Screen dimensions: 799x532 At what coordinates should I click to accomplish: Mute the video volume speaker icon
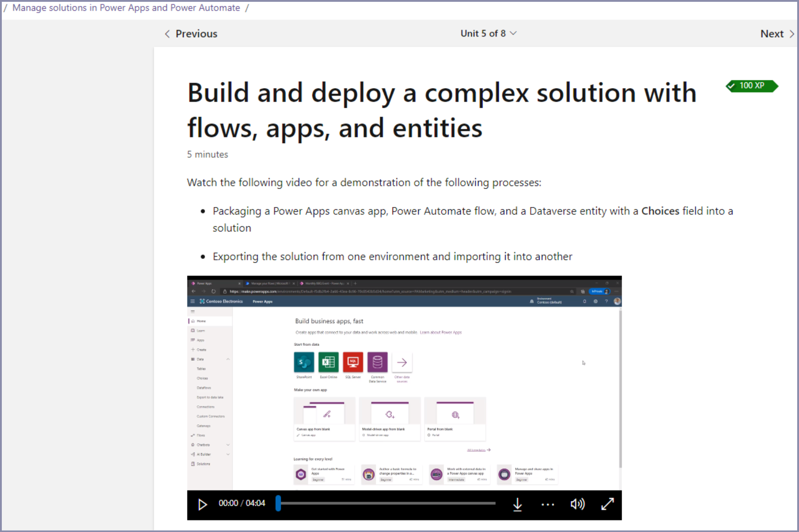(578, 504)
